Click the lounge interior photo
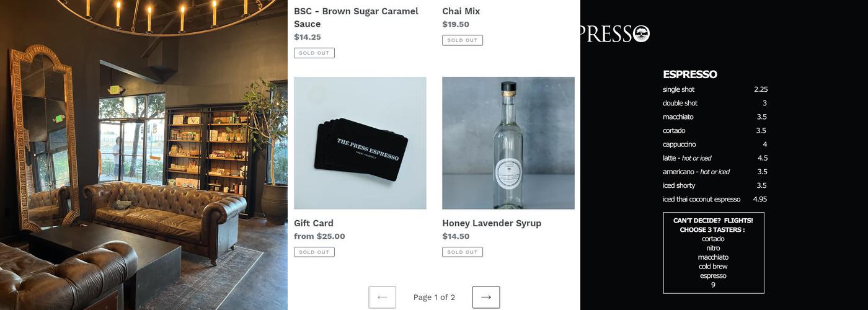This screenshot has width=868, height=310. tap(144, 155)
